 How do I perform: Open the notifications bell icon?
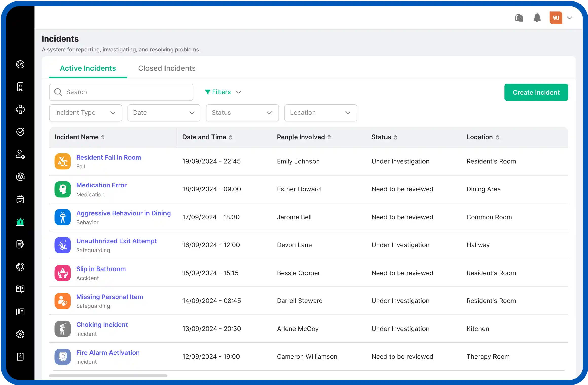537,18
